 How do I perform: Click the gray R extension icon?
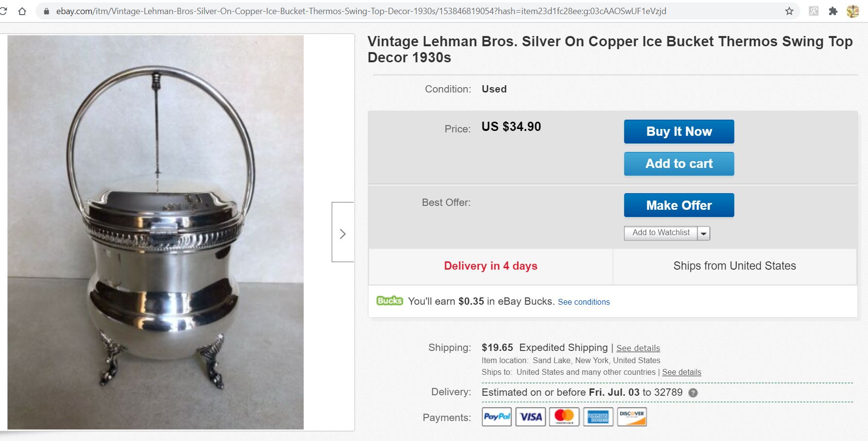coord(813,11)
